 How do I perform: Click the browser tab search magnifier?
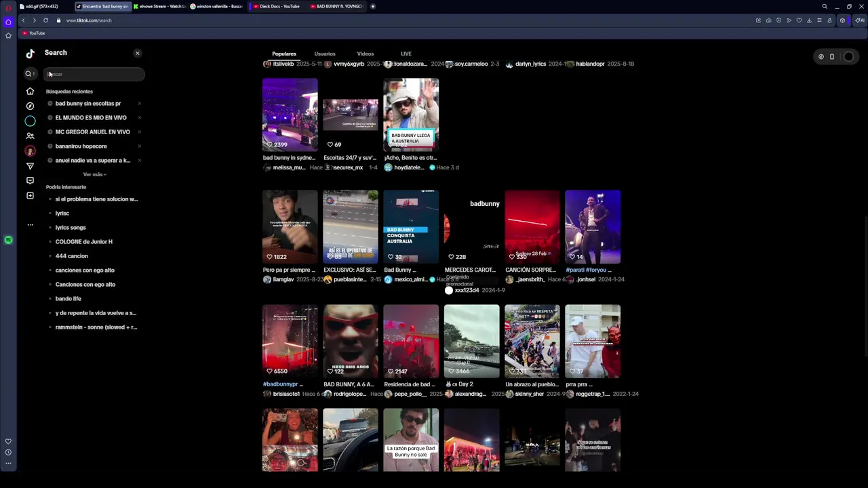tap(825, 6)
